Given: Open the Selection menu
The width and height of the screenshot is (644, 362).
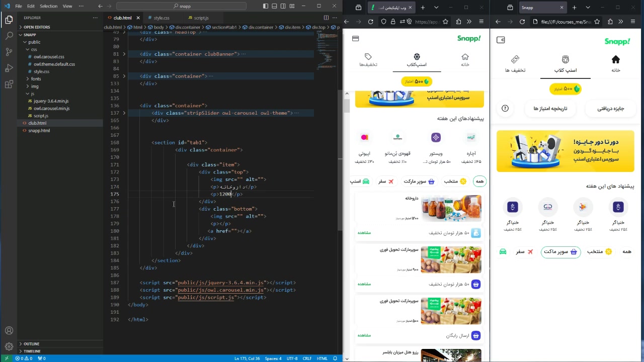Looking at the screenshot, I should point(49,6).
